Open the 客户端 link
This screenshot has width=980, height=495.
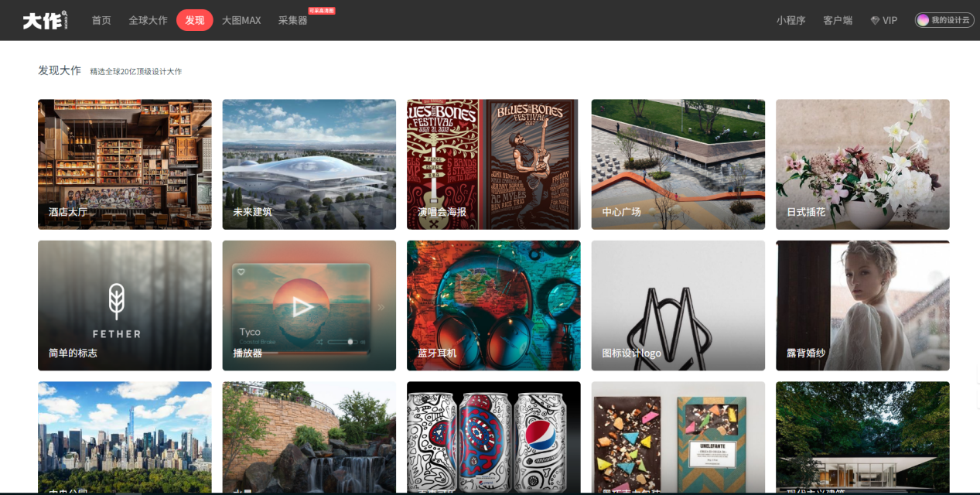pos(838,20)
